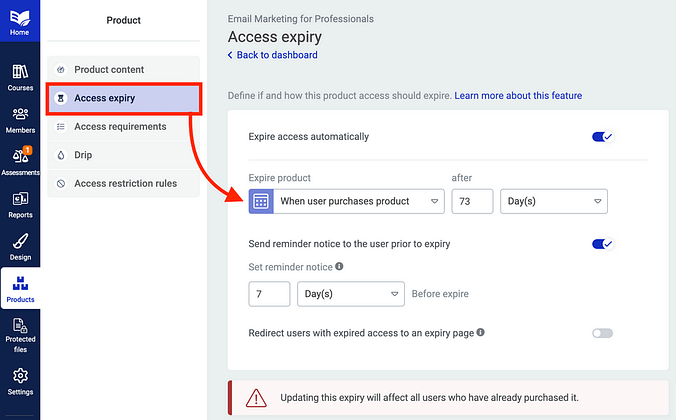Go to the Members section
Viewport: 676px width, 420px height.
pyautogui.click(x=20, y=119)
